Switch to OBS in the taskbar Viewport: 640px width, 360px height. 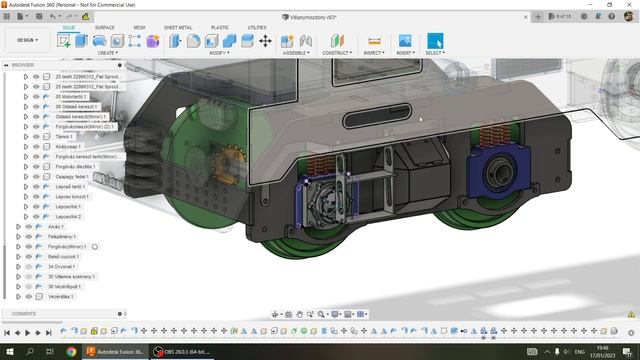tap(183, 351)
